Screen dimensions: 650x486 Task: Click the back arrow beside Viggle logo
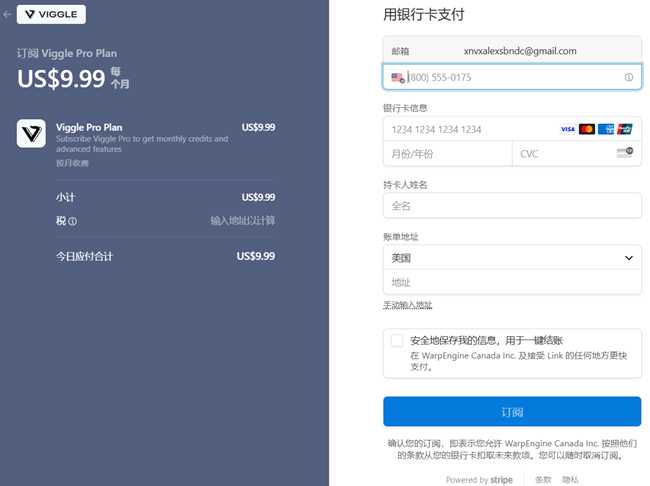click(8, 15)
